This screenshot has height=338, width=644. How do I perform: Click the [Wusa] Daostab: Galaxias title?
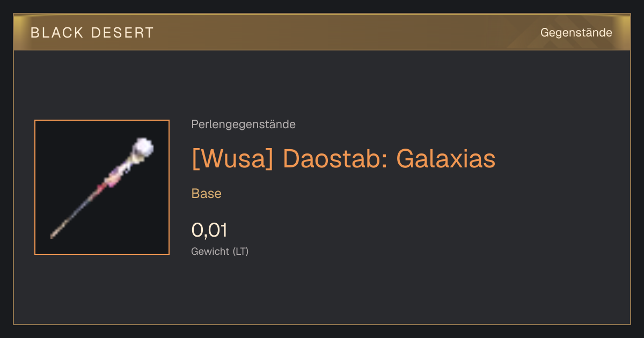click(x=343, y=158)
